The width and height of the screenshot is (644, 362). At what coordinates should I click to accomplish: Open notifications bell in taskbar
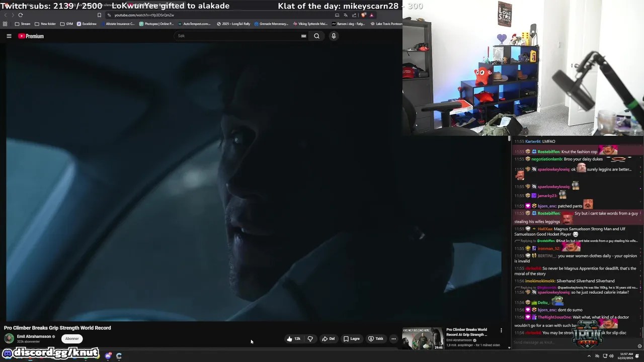(637, 356)
